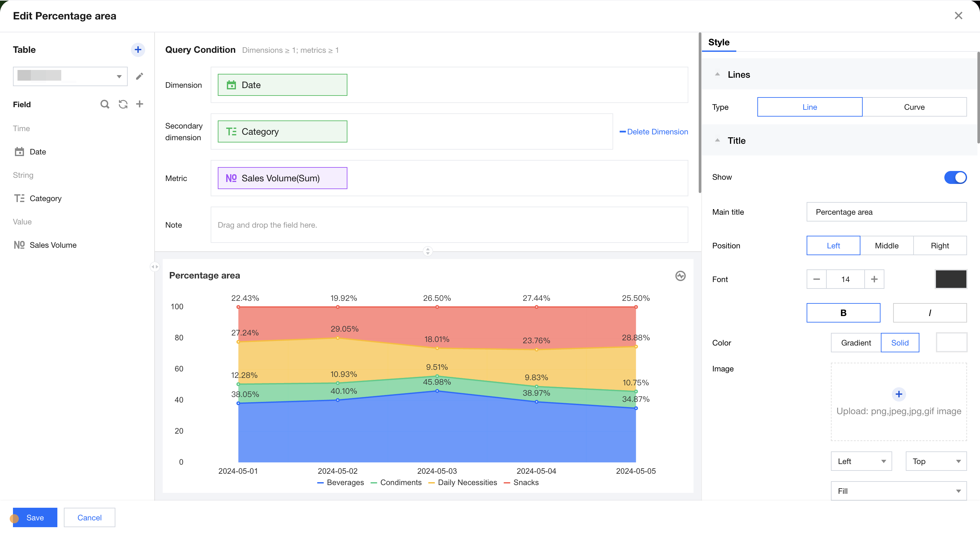The height and width of the screenshot is (533, 980).
Task: Open the image Fill mode dropdown
Action: (x=899, y=491)
